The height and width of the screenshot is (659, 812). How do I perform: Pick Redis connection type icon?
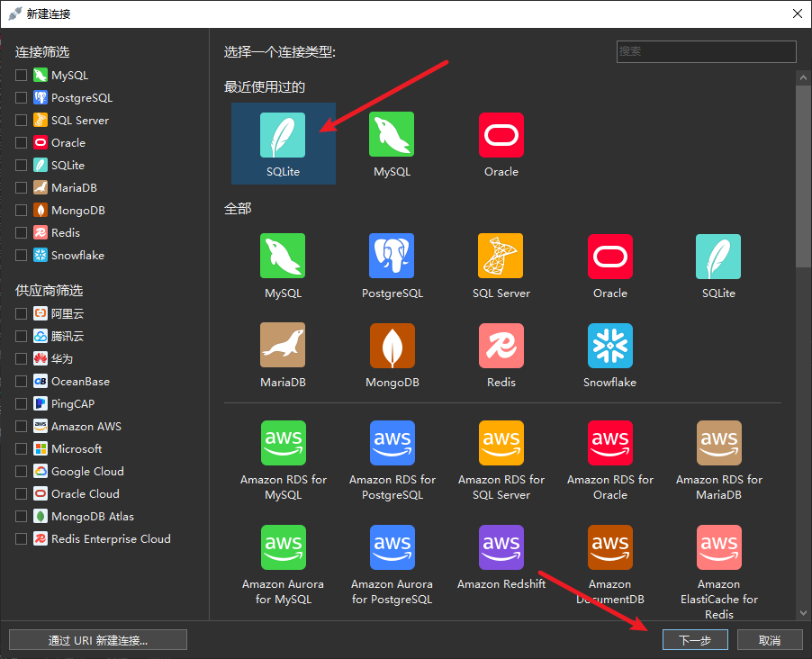pos(501,346)
